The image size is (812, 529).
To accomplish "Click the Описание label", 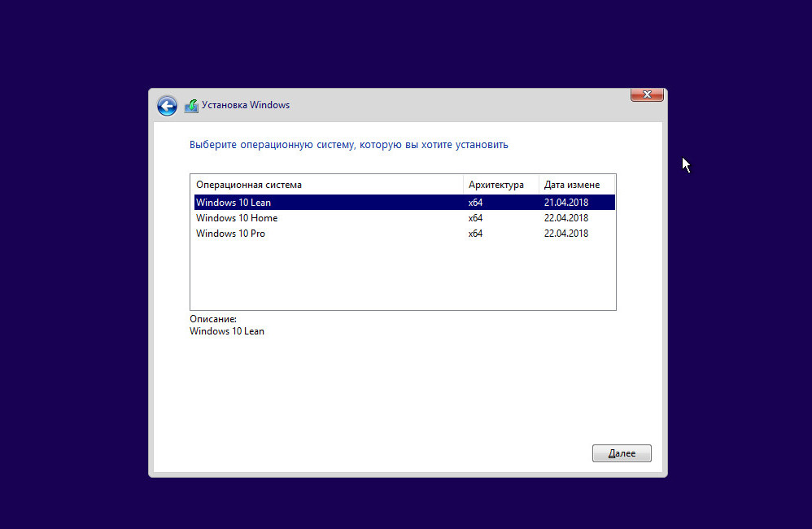I will 213,319.
